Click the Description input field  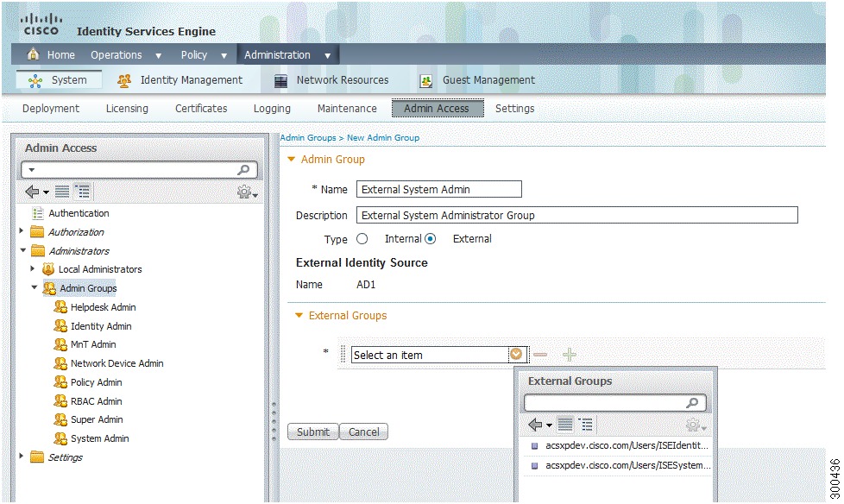coord(577,216)
